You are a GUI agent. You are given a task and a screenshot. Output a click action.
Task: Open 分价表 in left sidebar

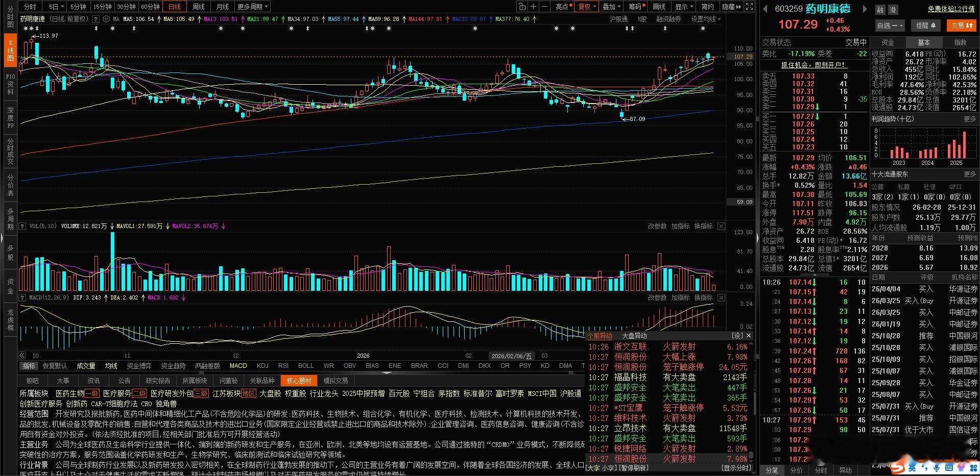point(10,186)
